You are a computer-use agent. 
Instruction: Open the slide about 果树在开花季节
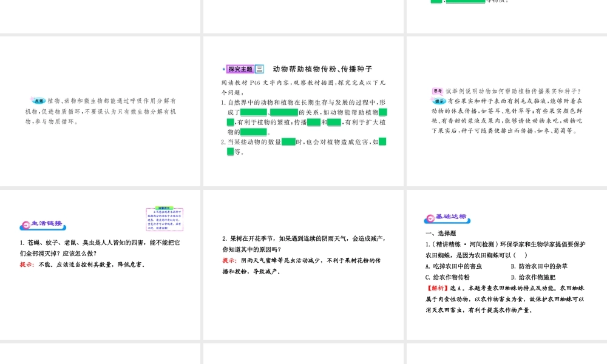(x=303, y=265)
